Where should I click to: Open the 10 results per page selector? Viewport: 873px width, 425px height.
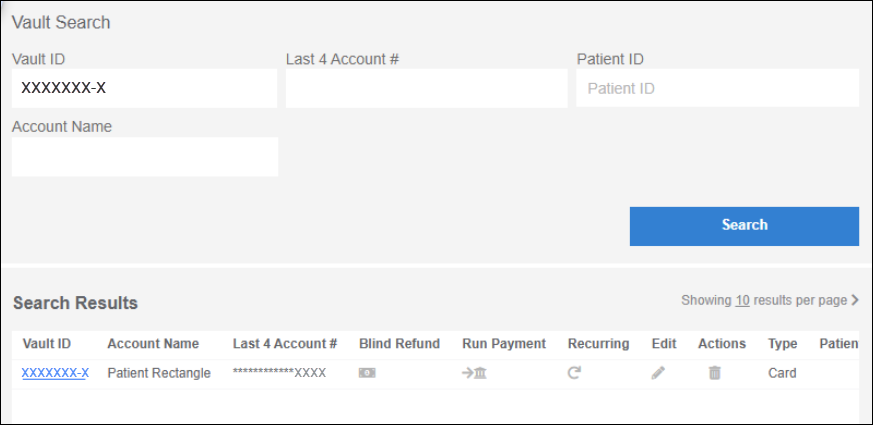click(x=743, y=300)
